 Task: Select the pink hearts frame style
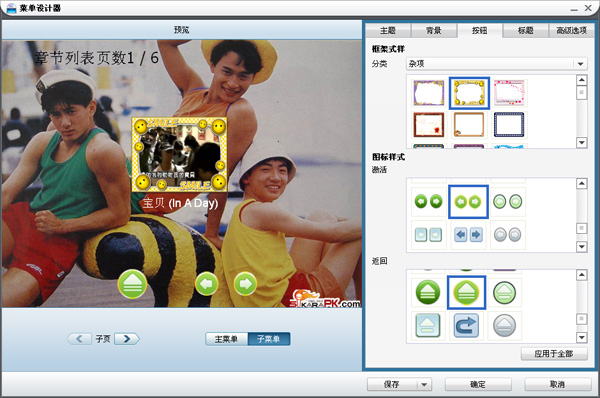click(x=509, y=93)
